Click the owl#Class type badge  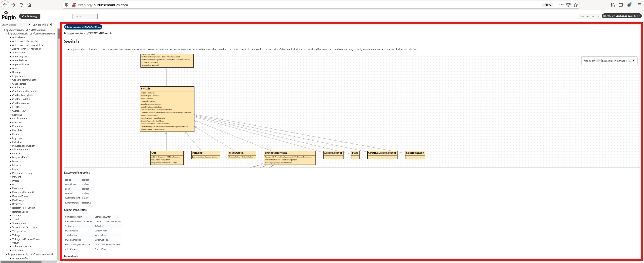[x=83, y=27]
